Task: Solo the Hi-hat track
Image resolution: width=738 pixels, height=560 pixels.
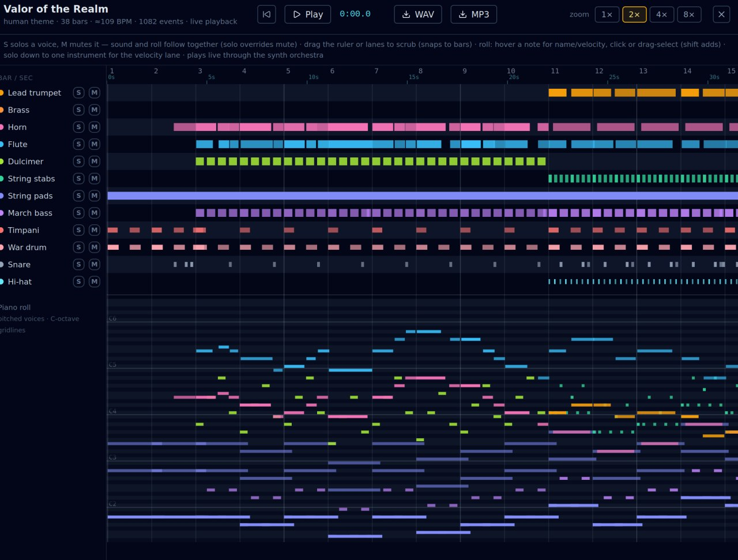Action: [x=78, y=281]
